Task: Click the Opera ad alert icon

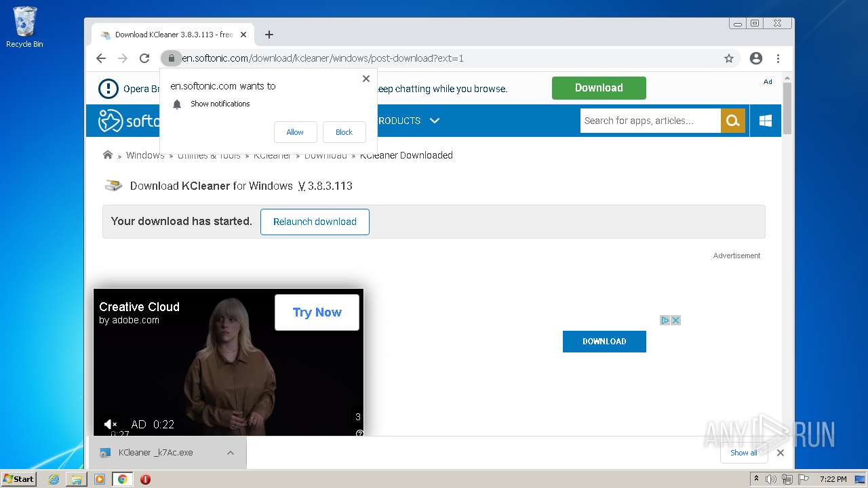Action: [x=108, y=89]
